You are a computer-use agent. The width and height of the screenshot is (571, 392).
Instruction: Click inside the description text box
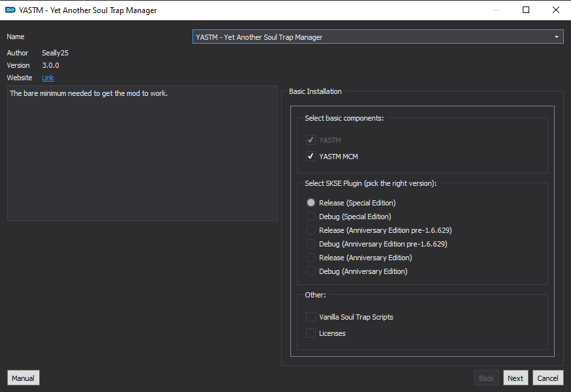click(142, 153)
